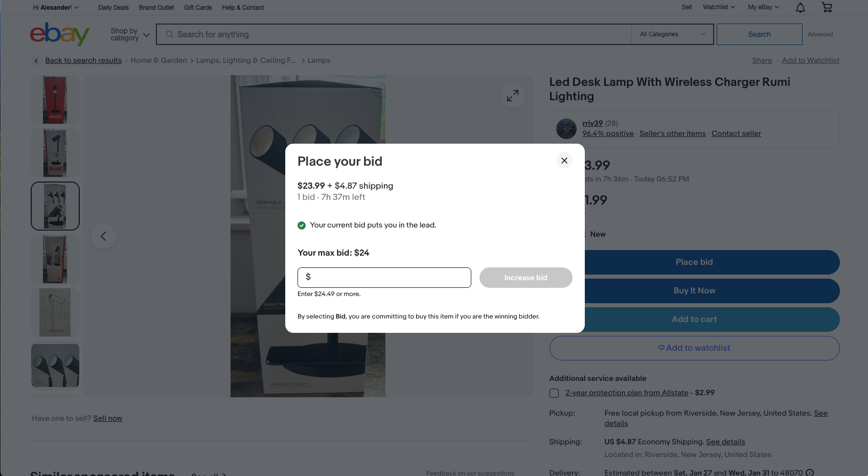Check the 2-year protection plan checkbox
Screen dimensions: 868x476
point(554,393)
